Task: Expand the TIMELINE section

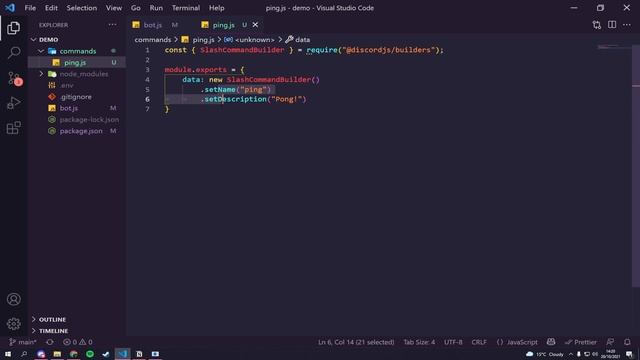Action: [53, 331]
